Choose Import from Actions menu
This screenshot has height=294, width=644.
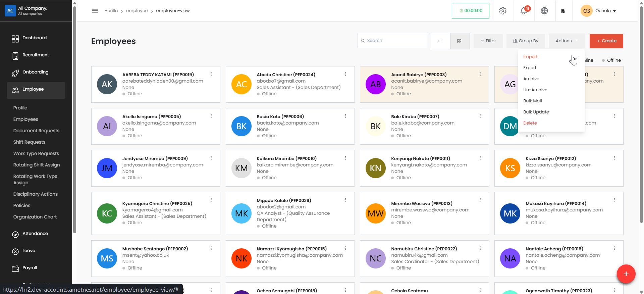coord(530,57)
